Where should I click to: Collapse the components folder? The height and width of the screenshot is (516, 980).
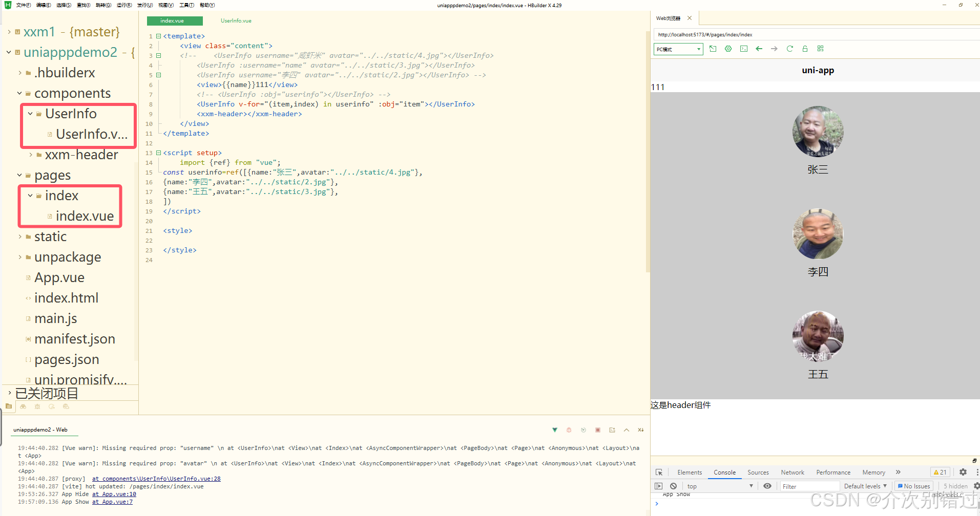pyautogui.click(x=20, y=93)
